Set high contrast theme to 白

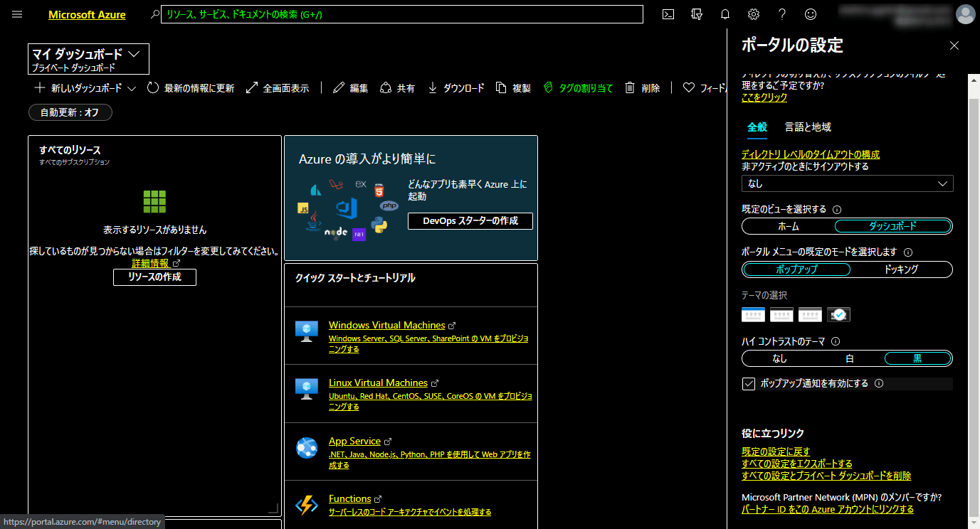tap(849, 358)
